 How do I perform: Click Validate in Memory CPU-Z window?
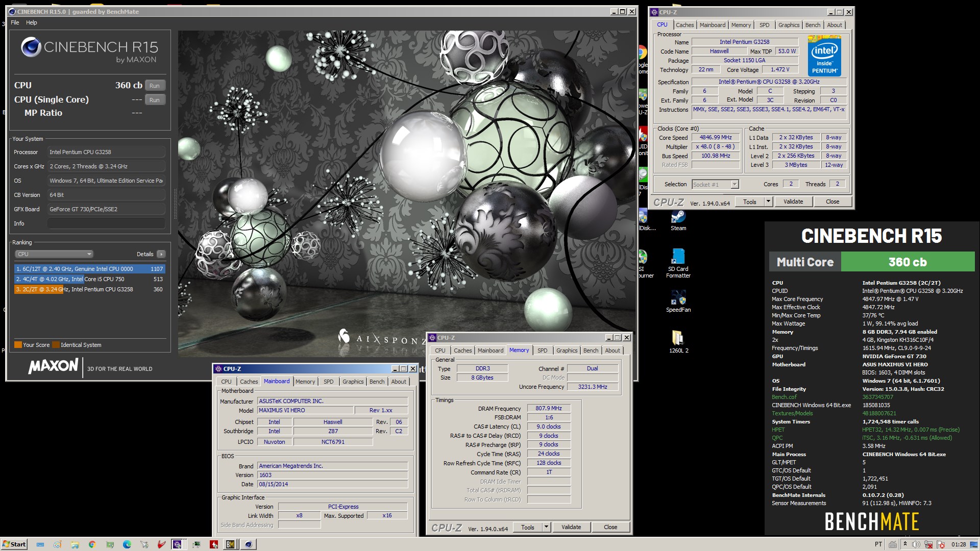click(571, 527)
